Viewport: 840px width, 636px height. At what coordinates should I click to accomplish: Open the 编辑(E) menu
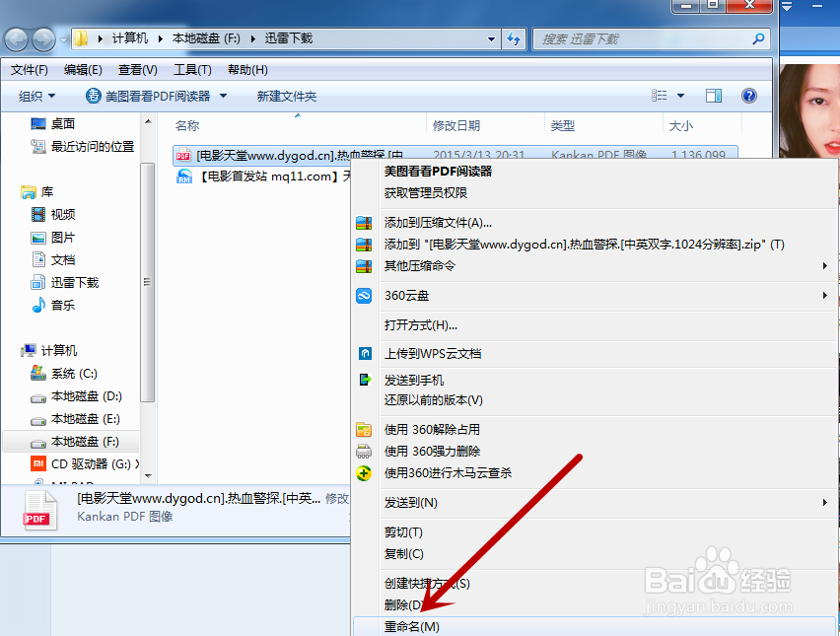tap(83, 70)
